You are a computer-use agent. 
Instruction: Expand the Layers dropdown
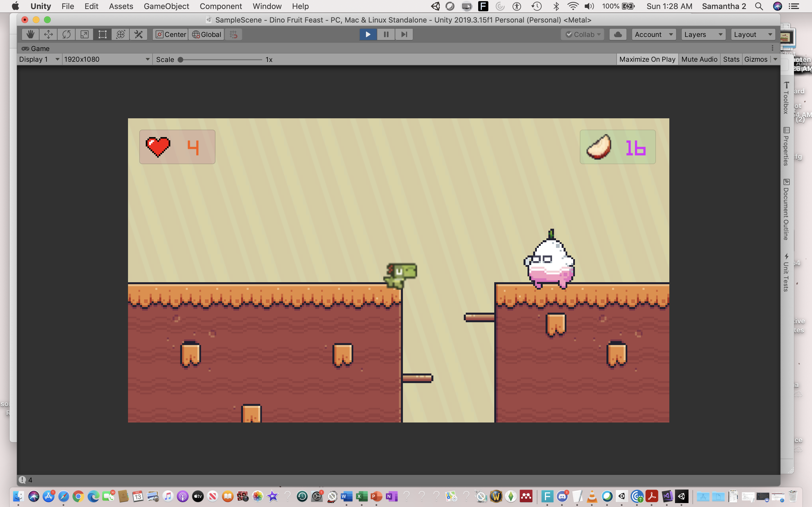coord(703,35)
